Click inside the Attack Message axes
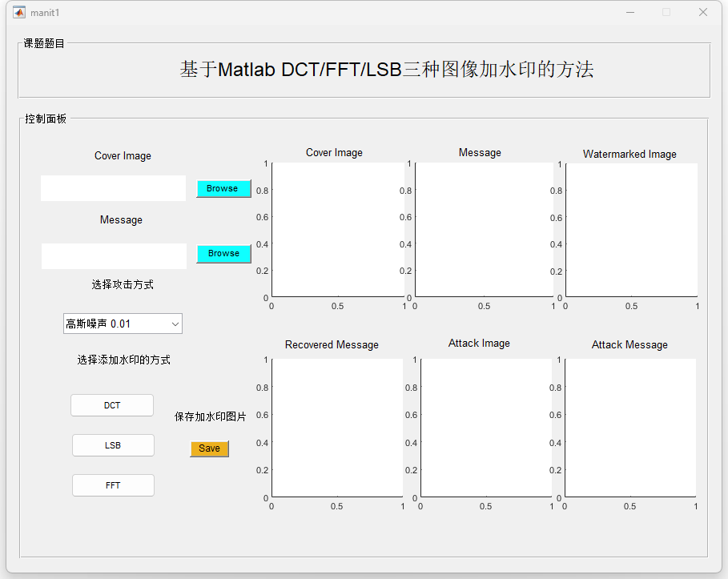The image size is (728, 579). 630,428
